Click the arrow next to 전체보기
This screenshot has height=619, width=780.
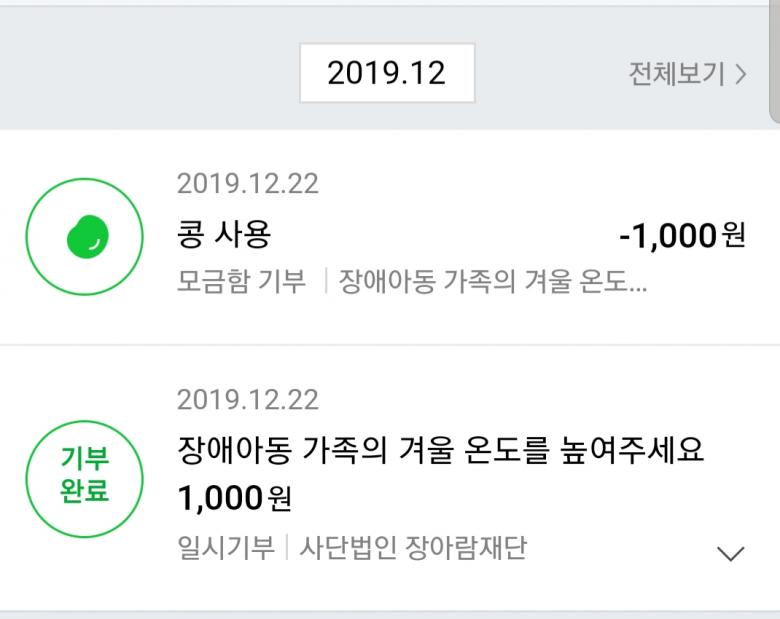741,74
